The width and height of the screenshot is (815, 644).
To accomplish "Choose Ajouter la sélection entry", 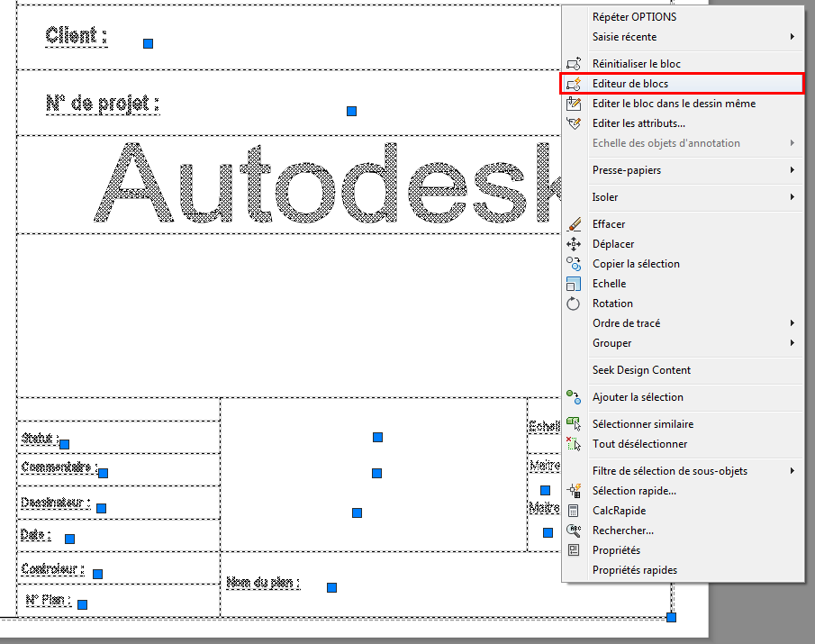I will 683,397.
